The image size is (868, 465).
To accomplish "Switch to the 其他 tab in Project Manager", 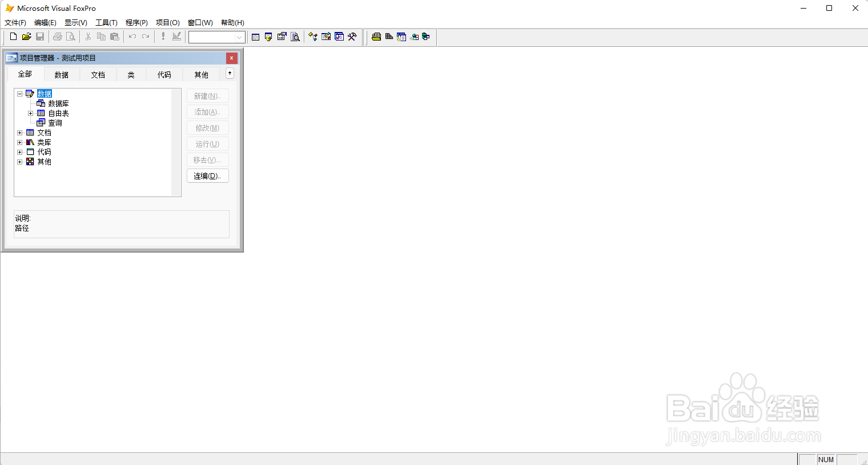I will click(201, 75).
